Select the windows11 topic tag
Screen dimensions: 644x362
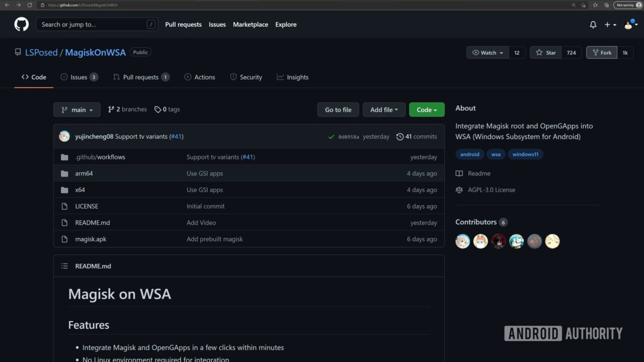(525, 154)
